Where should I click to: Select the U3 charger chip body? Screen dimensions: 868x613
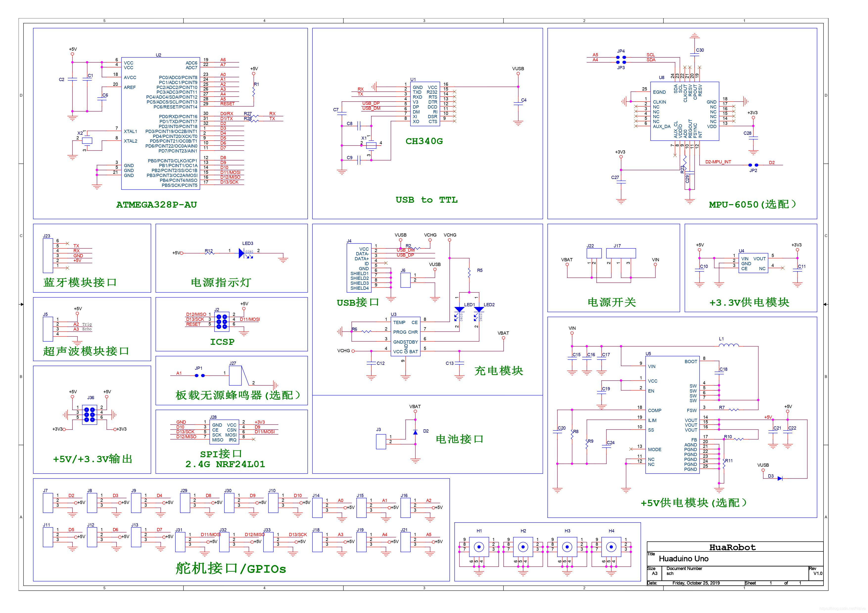[x=405, y=336]
